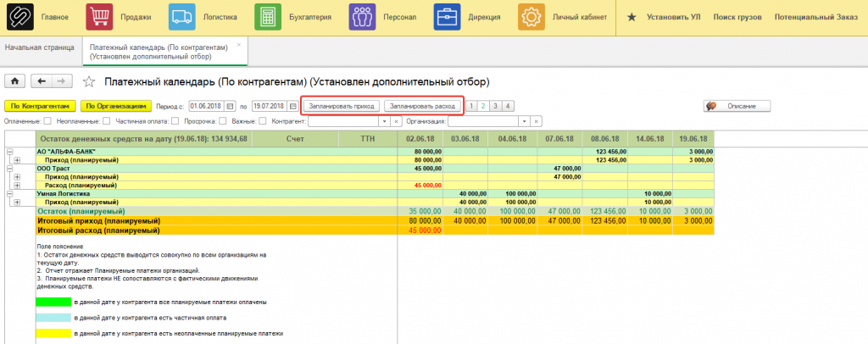Click into the Организация input field

483,121
